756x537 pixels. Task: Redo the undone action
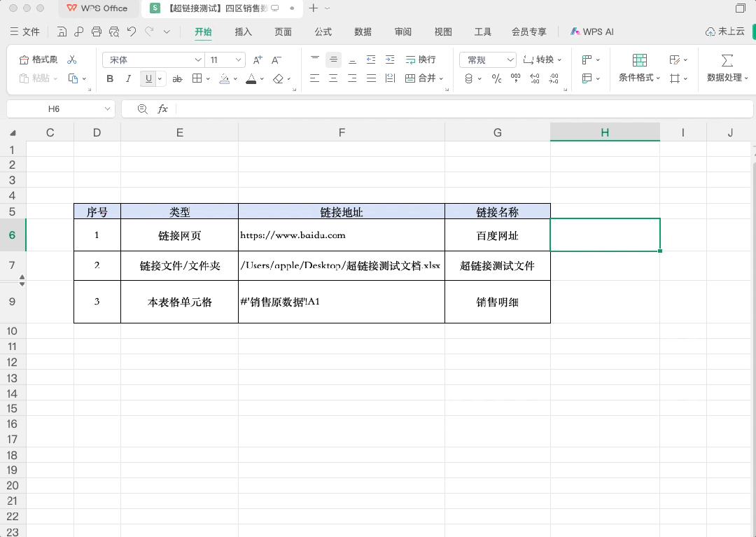tap(150, 32)
